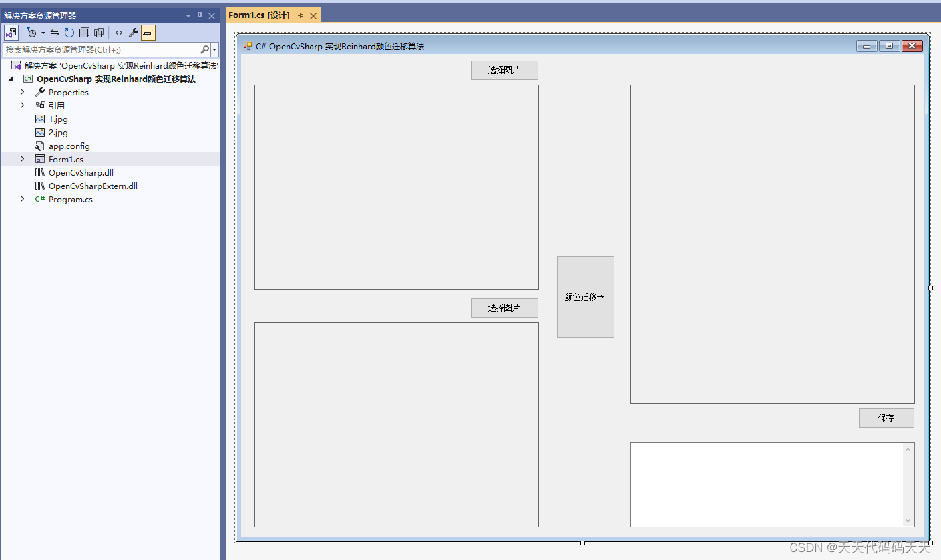Select OpenCvSharpExtern.dll in the tree
Screen dimensions: 941x560
click(93, 186)
